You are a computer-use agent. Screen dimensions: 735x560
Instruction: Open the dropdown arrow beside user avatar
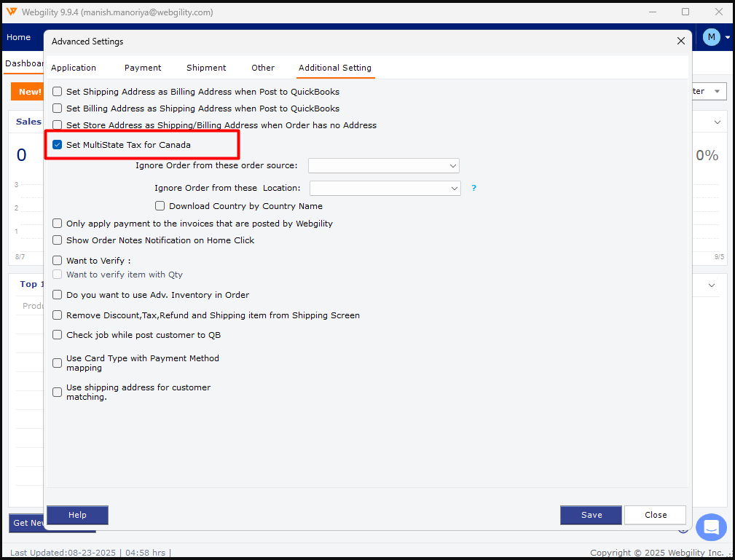coord(727,37)
